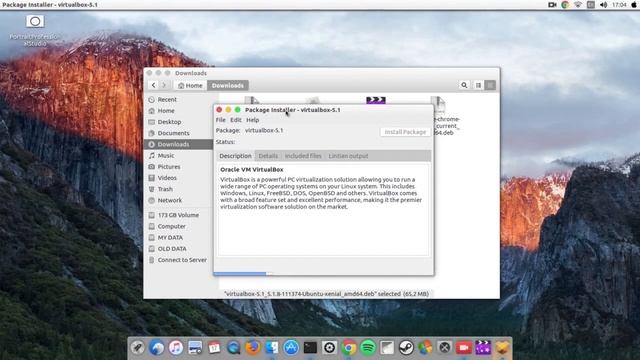Click the package name 'virtualbox-5.1' label

click(x=264, y=130)
